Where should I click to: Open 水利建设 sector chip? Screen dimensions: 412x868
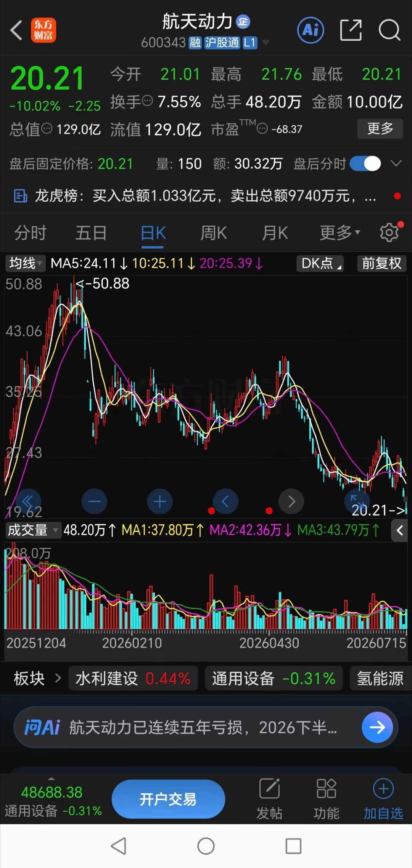[133, 678]
